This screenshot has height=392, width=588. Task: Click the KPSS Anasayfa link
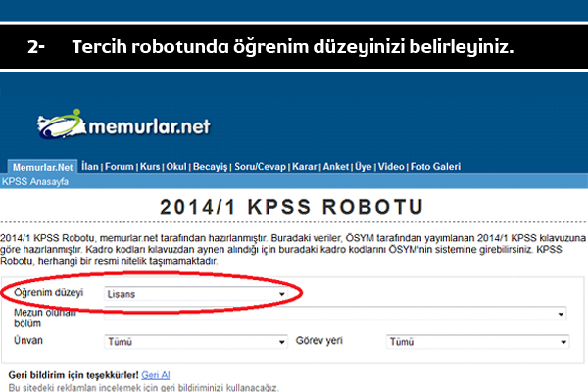[x=35, y=182]
